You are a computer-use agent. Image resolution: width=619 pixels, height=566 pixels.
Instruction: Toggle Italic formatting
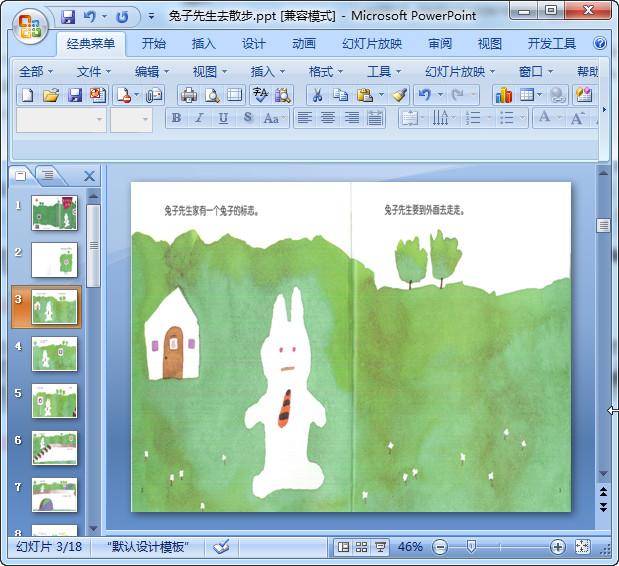point(200,118)
